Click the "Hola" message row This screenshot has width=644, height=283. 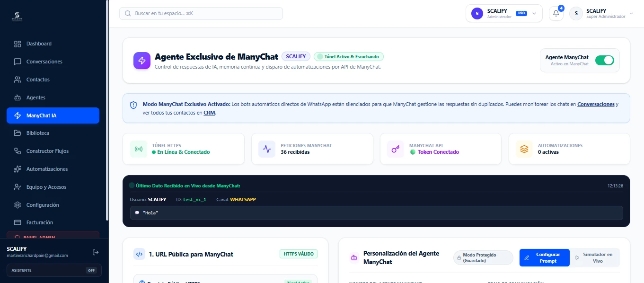pos(377,213)
